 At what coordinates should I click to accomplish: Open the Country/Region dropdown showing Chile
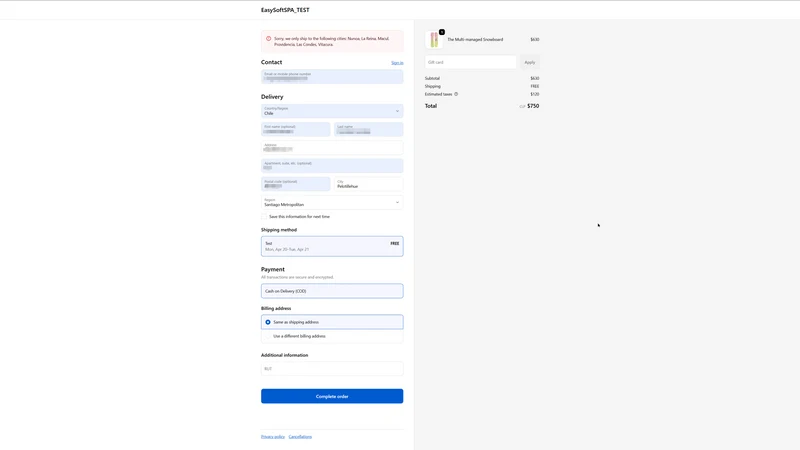332,111
